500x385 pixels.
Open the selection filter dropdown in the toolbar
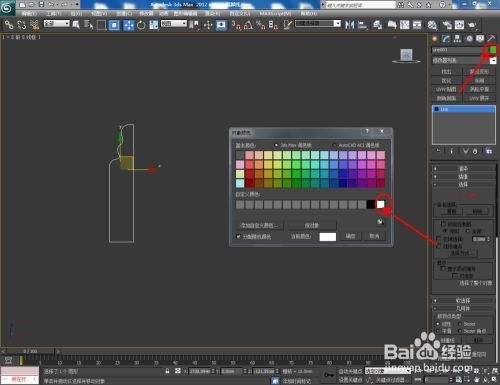57,24
